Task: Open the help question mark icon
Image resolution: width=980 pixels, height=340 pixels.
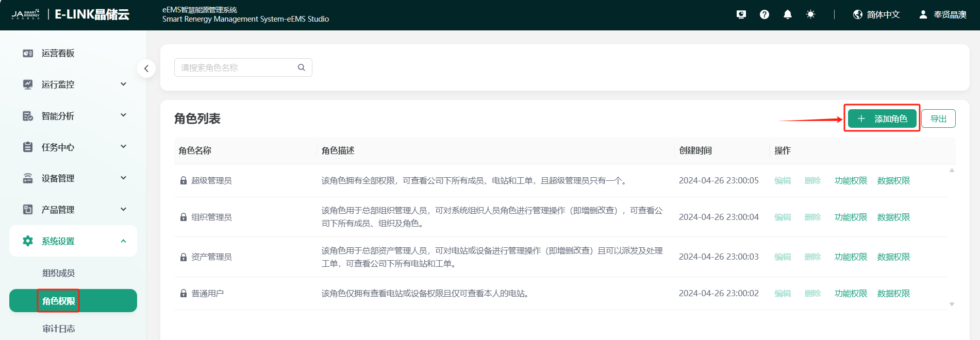Action: 764,14
